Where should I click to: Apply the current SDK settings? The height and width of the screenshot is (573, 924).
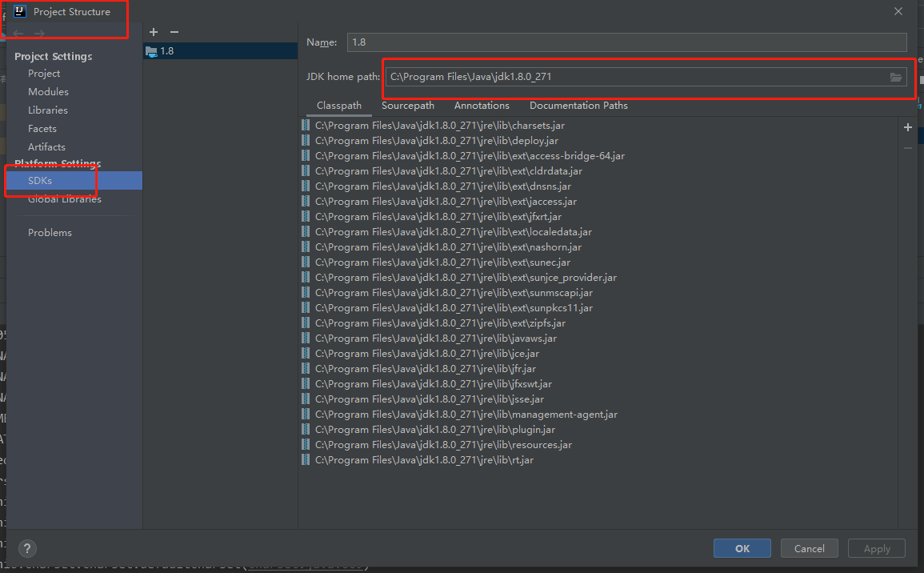point(876,548)
